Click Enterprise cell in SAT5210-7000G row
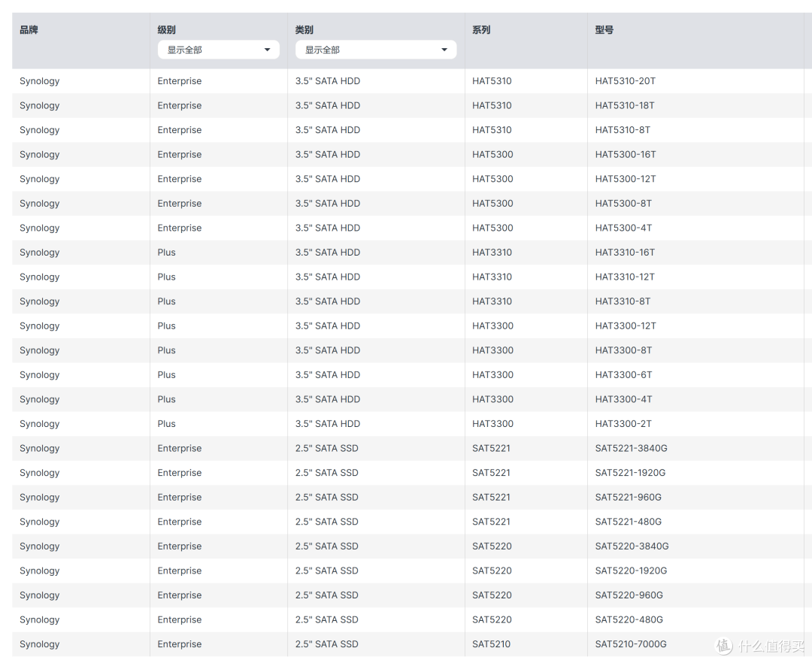The width and height of the screenshot is (812, 663). coord(179,644)
